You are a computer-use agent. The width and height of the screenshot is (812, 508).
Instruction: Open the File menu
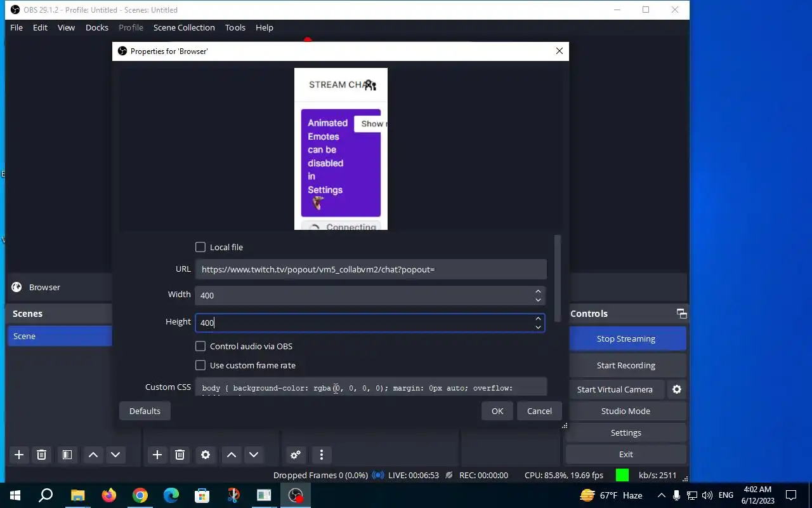click(x=16, y=27)
